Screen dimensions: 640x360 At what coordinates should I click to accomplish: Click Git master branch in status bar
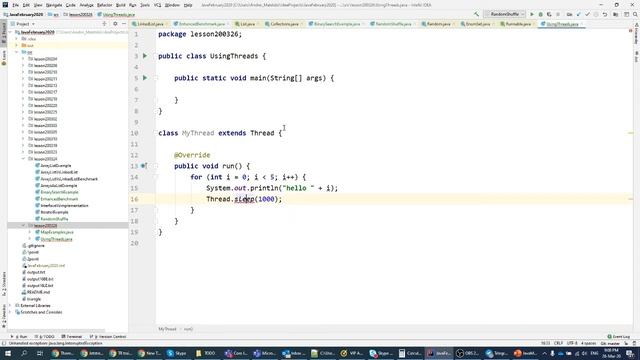coord(610,343)
